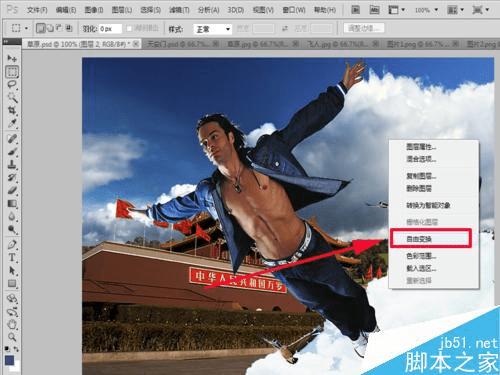This screenshot has width=500, height=375.
Task: Select the Clone Stamp tool
Action: click(12, 164)
